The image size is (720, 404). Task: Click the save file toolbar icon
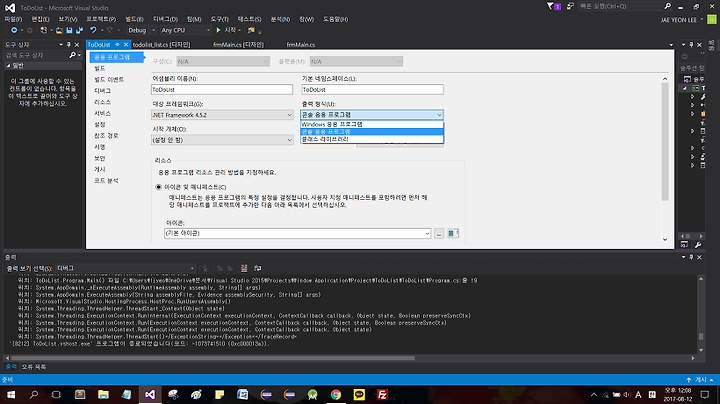pos(69,30)
